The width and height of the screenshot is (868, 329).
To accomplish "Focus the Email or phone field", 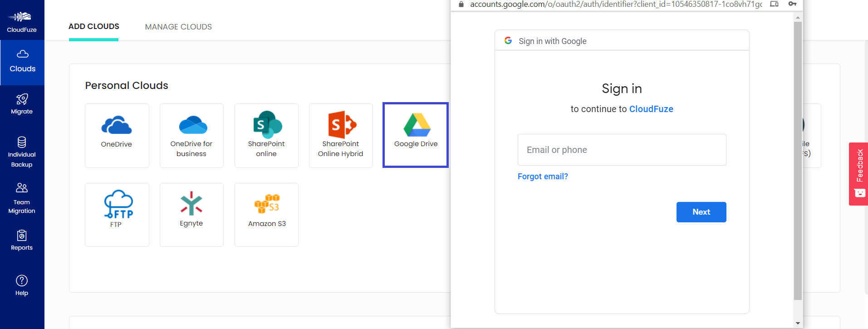I will pyautogui.click(x=622, y=150).
